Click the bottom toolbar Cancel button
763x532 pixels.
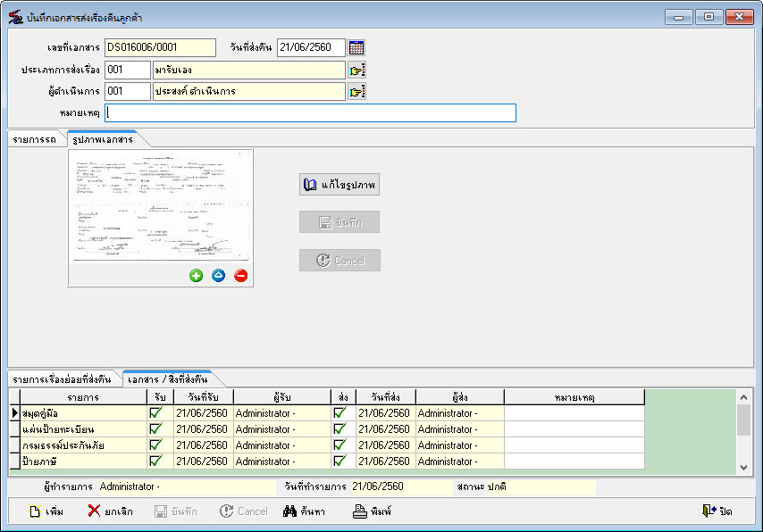[x=243, y=511]
